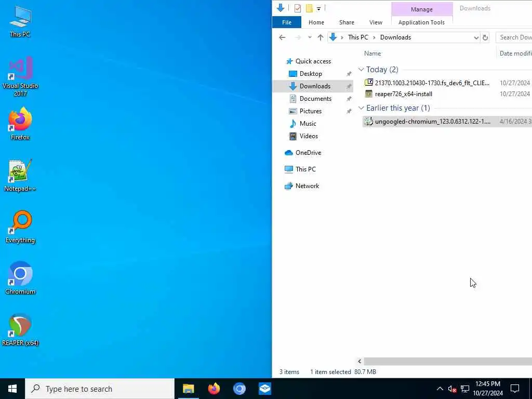Go up one folder level

(x=320, y=37)
